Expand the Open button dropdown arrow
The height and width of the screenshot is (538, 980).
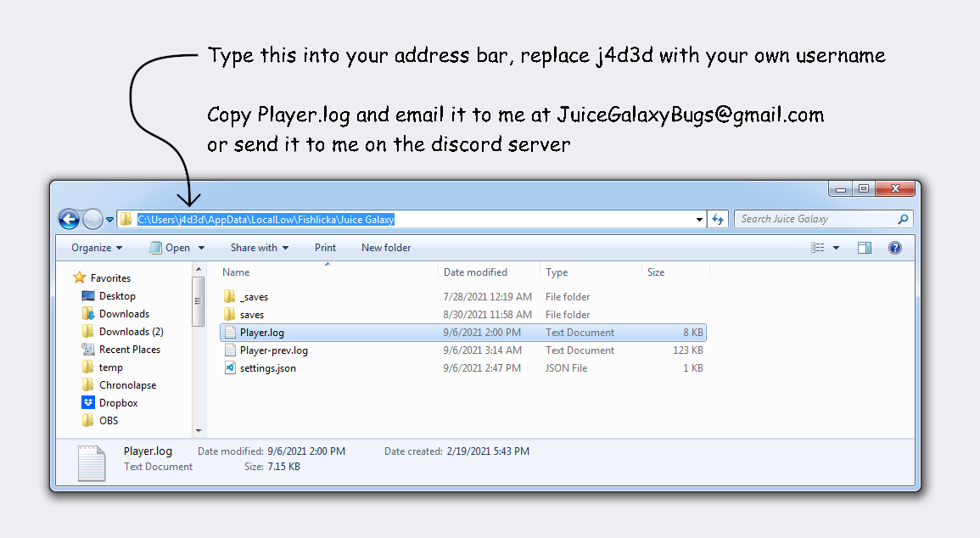(x=201, y=248)
